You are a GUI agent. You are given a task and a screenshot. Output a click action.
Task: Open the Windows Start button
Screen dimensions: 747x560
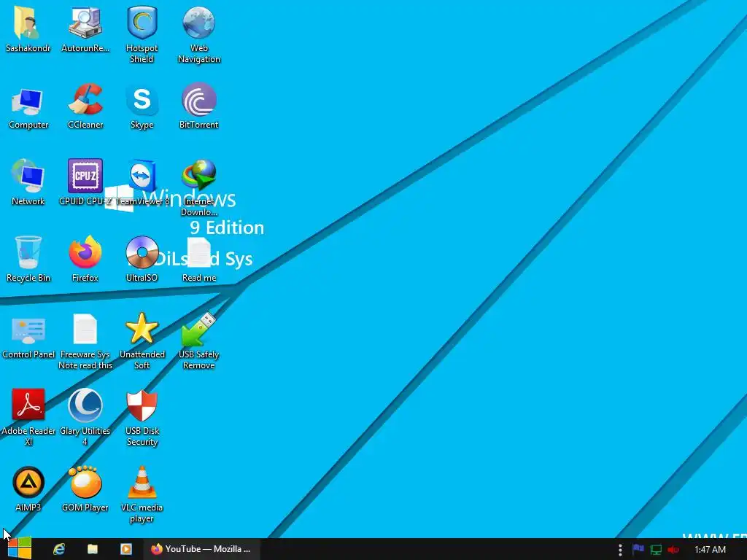click(19, 548)
